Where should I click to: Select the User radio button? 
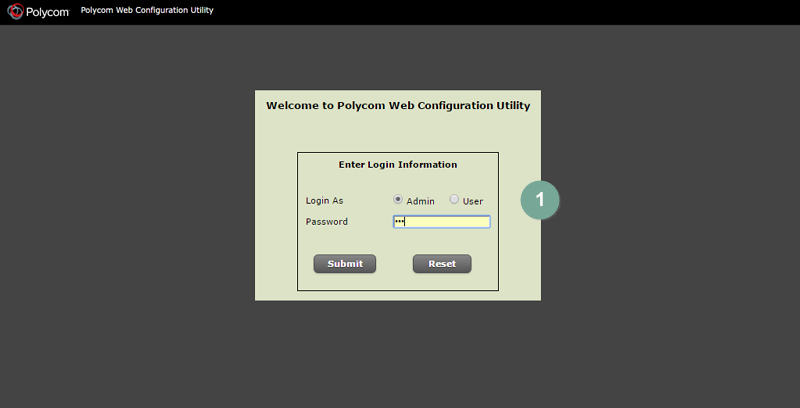454,199
